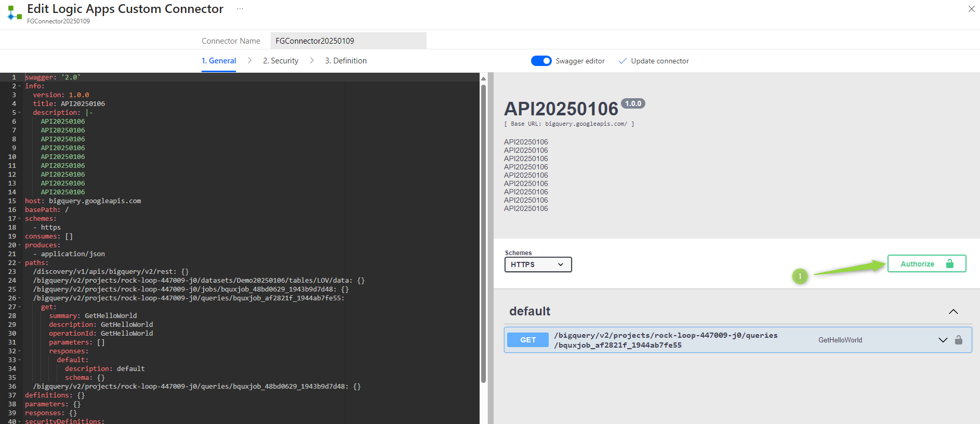Fold the get block at line 27
Image resolution: width=980 pixels, height=424 pixels.
[20, 307]
